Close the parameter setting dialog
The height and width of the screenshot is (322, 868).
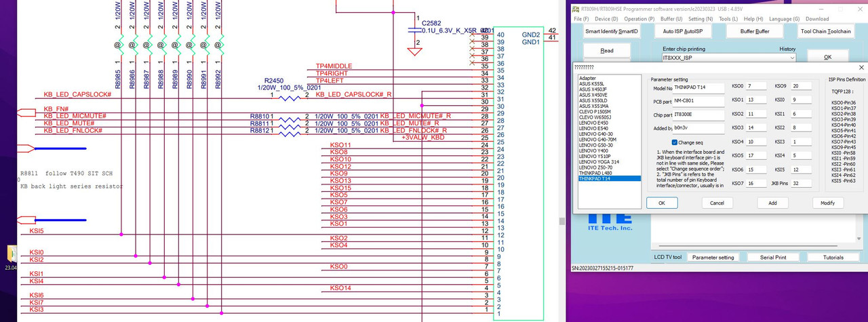coord(861,68)
